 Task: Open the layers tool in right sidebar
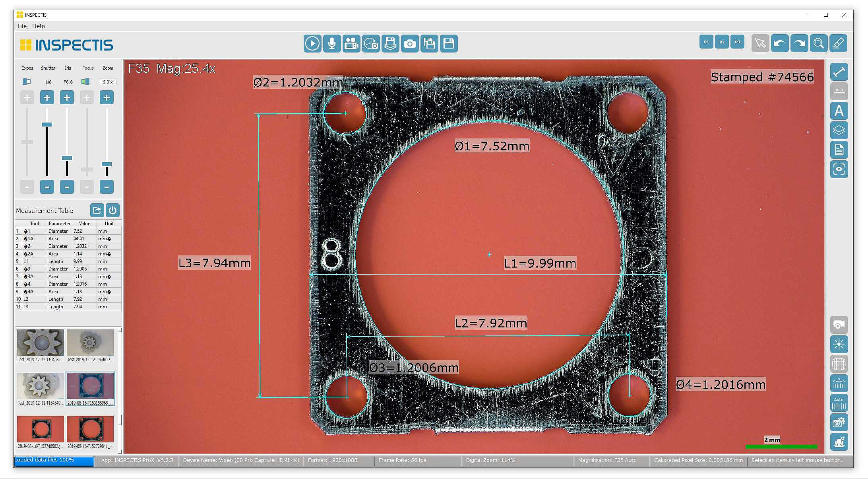(839, 130)
